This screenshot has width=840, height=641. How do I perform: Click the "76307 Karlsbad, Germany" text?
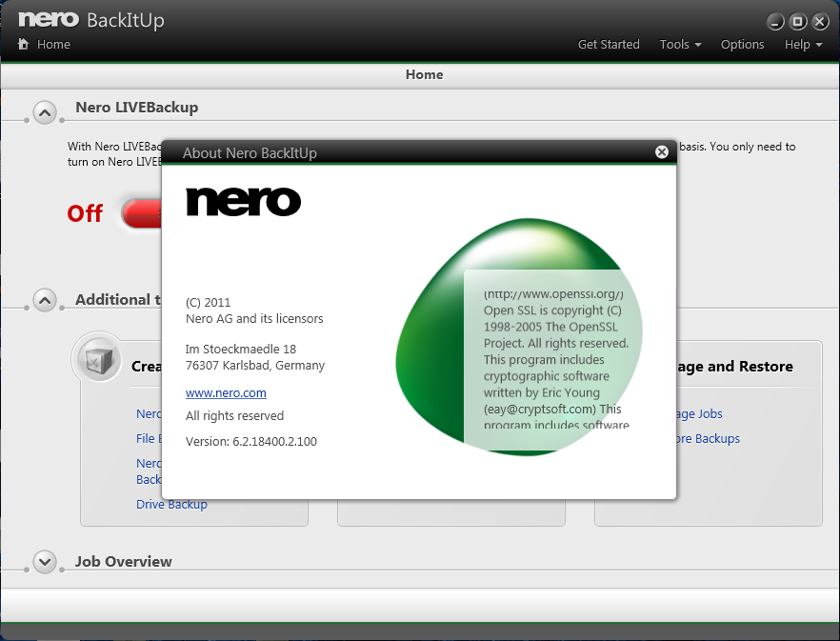255,366
